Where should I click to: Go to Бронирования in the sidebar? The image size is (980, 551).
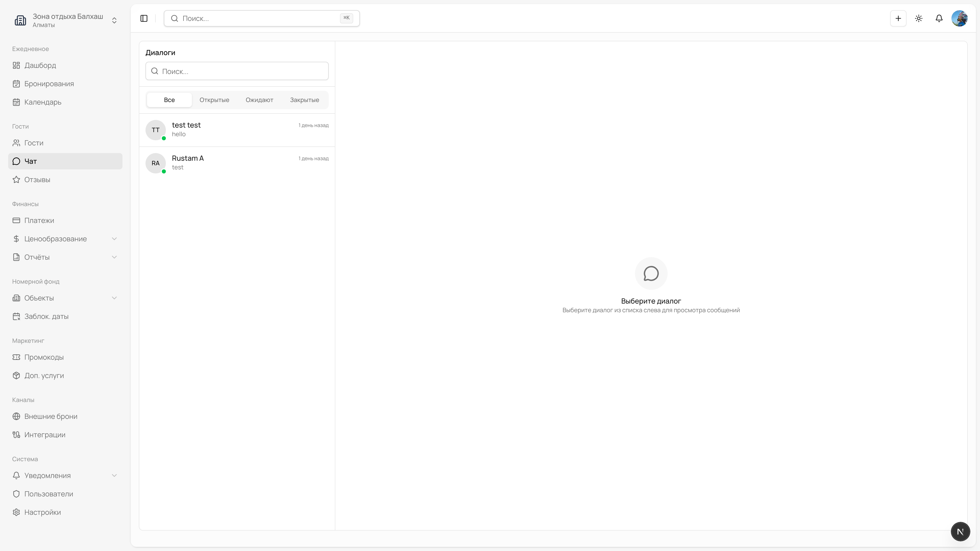click(49, 84)
